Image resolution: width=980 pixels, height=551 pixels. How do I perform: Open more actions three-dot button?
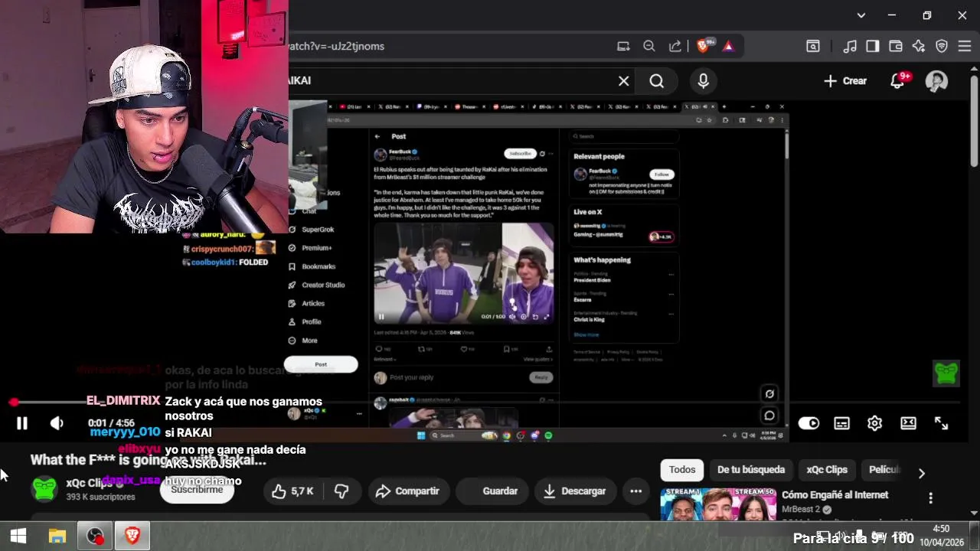(635, 491)
